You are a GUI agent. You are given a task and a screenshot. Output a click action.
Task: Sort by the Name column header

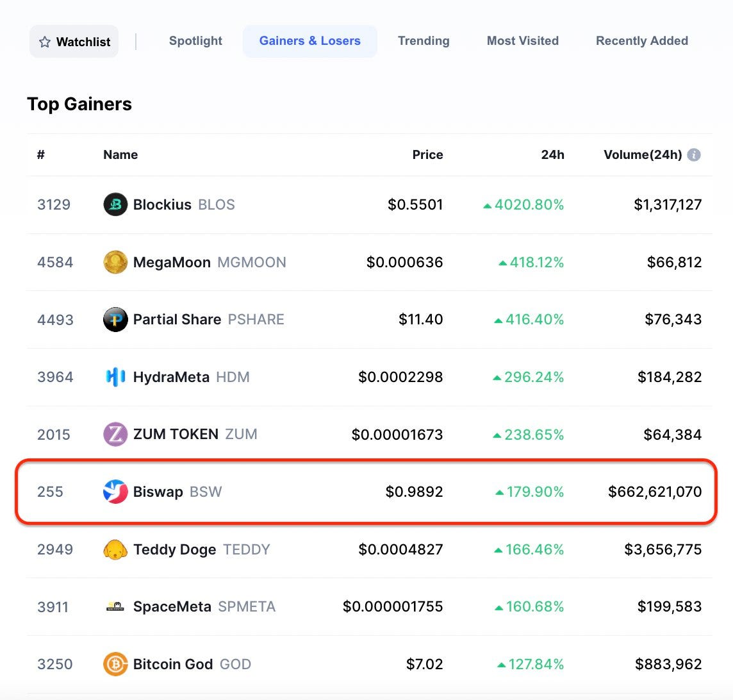pyautogui.click(x=120, y=154)
